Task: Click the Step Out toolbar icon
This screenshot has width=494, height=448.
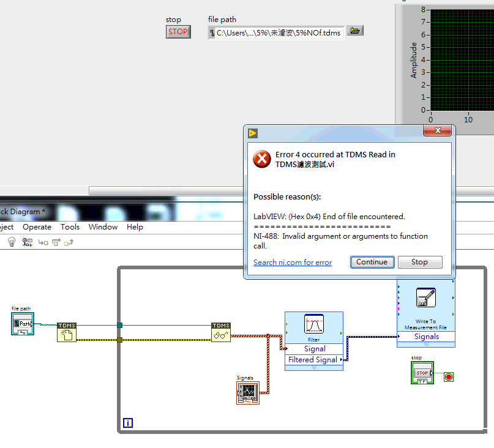Action: pos(69,242)
